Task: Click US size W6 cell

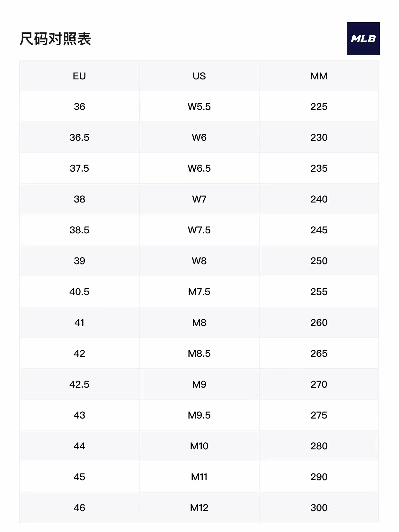Action: [199, 138]
